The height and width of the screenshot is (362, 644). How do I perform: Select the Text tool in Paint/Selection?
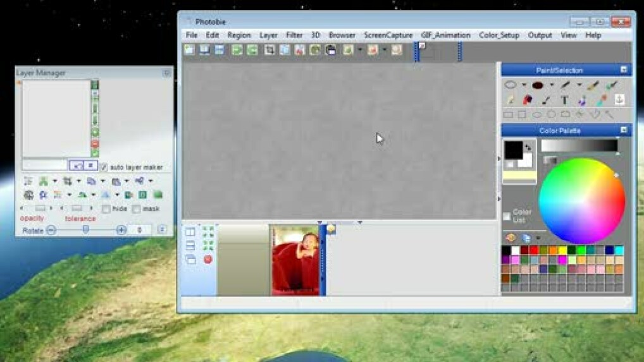pos(564,100)
